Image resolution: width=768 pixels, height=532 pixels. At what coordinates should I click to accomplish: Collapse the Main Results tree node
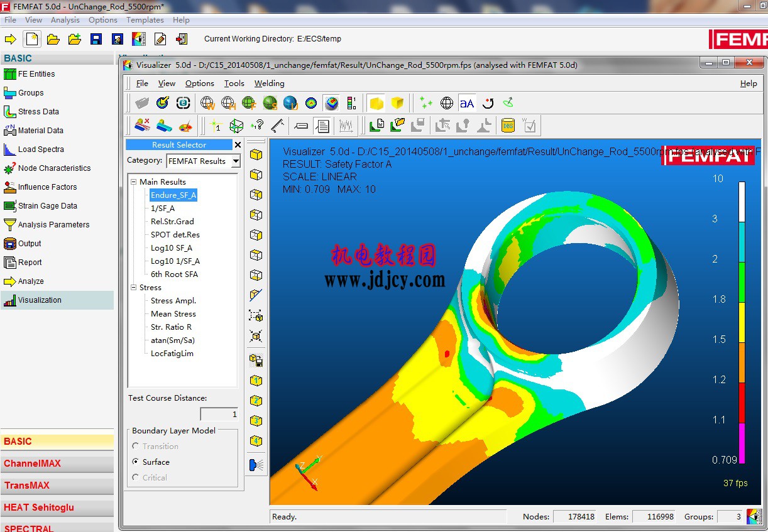[134, 182]
